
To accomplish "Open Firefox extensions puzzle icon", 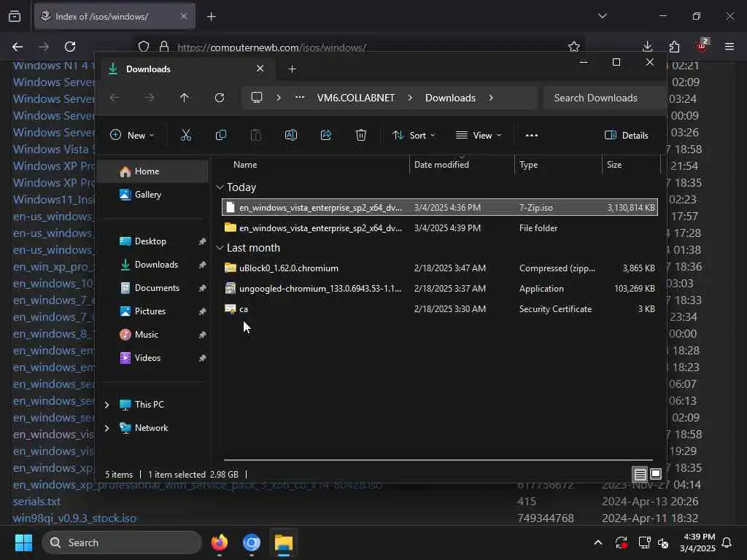I will click(x=674, y=47).
